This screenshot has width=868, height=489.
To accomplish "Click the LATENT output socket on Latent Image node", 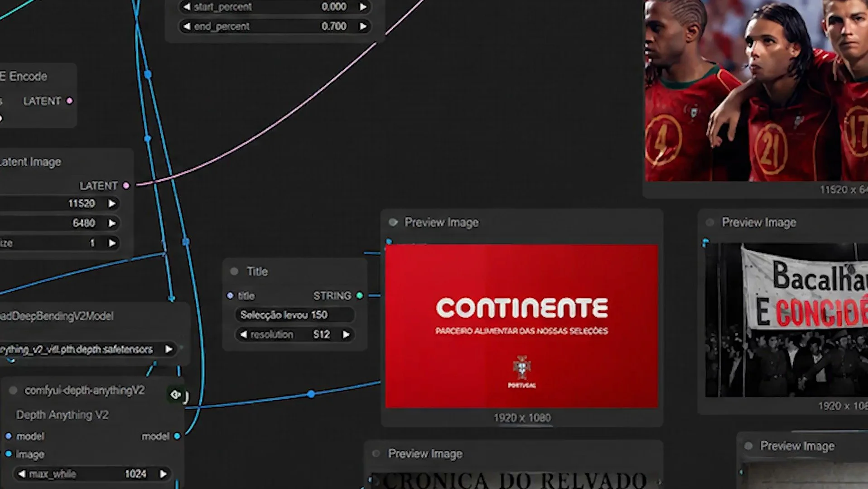I will click(x=126, y=186).
